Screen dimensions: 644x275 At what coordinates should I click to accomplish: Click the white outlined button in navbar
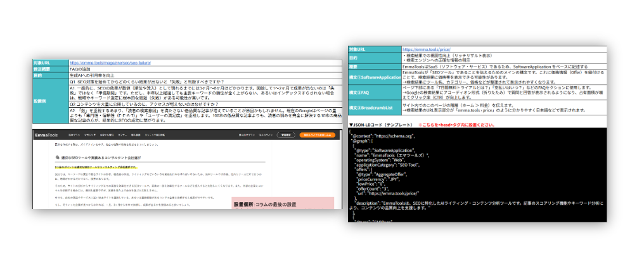[x=285, y=135]
